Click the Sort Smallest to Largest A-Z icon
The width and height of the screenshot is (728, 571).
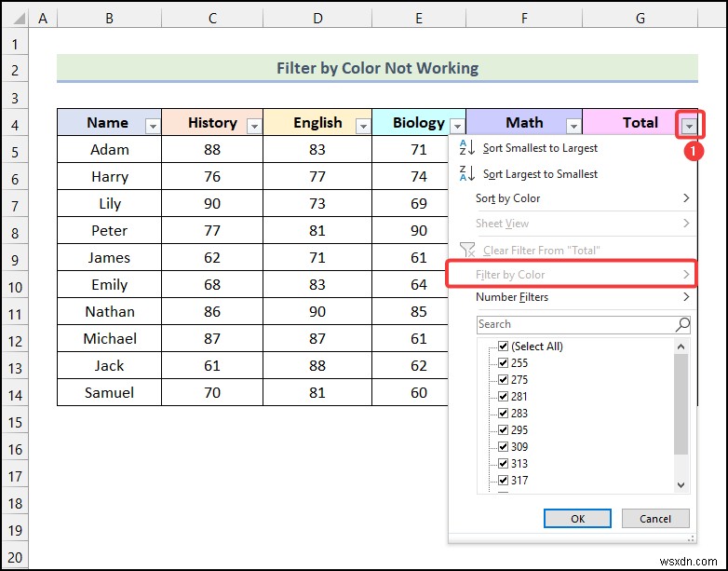click(466, 148)
